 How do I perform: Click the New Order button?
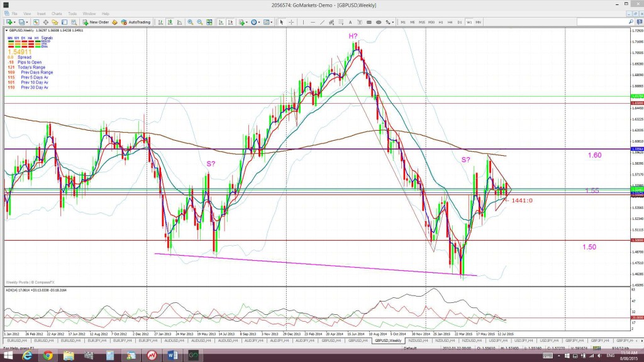click(96, 22)
